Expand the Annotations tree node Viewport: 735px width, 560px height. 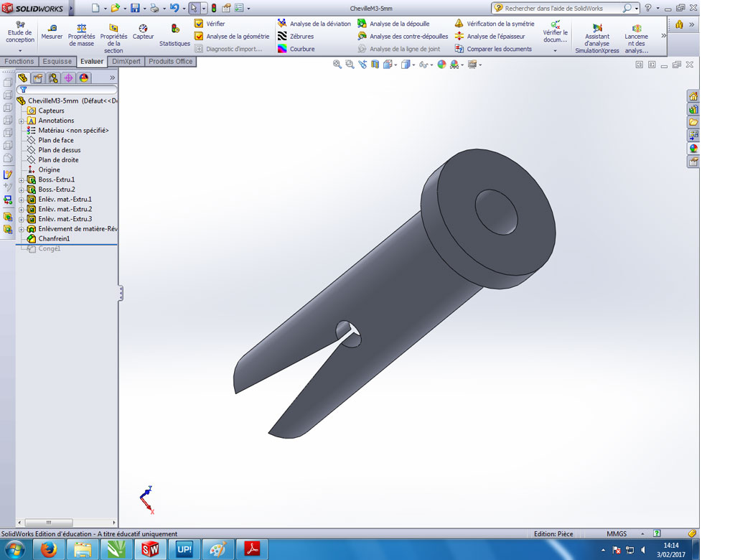click(21, 121)
